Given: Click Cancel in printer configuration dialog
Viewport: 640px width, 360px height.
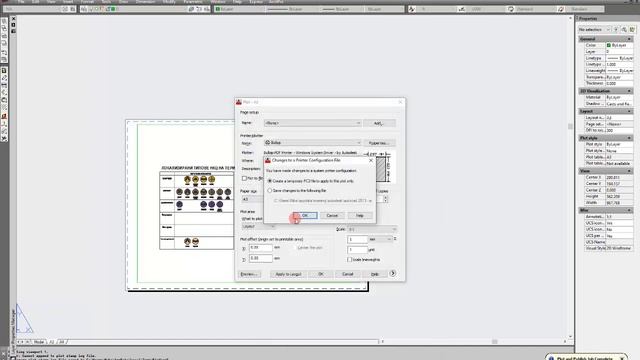Looking at the screenshot, I should (x=332, y=216).
